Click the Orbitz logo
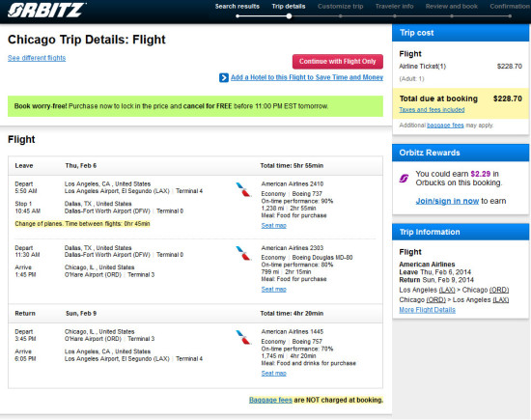Viewport: 531px width, 420px height. click(46, 10)
